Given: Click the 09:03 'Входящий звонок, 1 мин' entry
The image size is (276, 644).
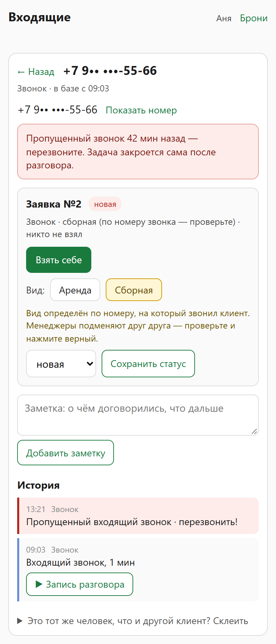Looking at the screenshot, I should 138,570.
